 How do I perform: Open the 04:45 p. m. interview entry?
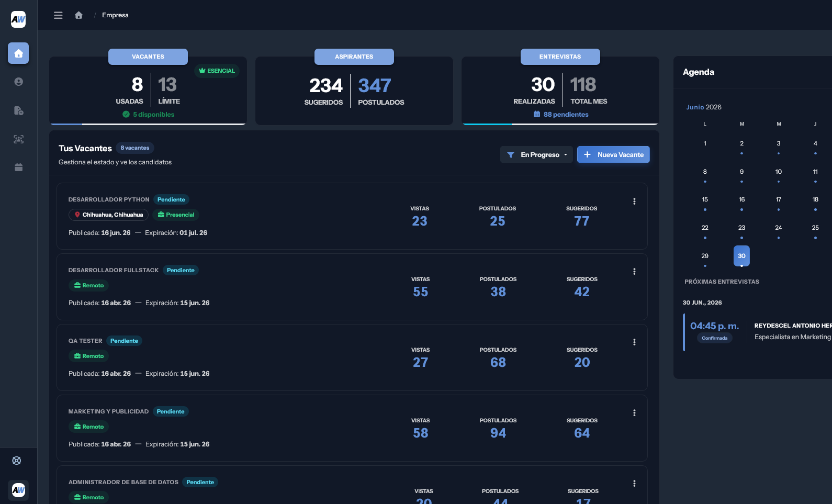pyautogui.click(x=758, y=332)
